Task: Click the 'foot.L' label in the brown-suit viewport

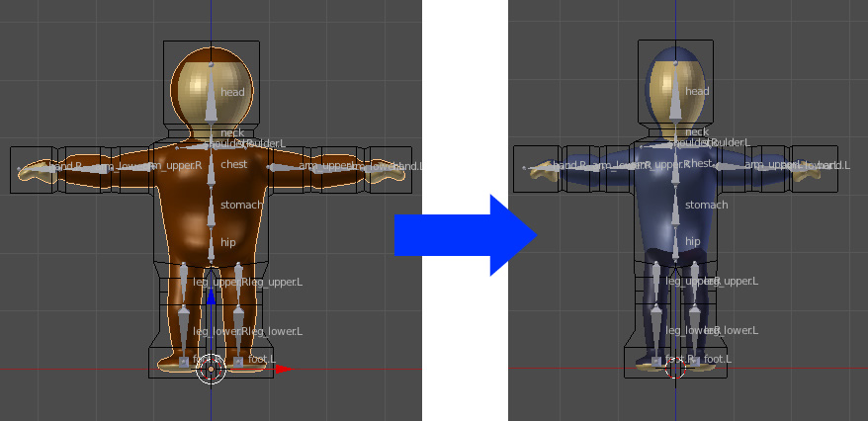Action: [x=261, y=359]
